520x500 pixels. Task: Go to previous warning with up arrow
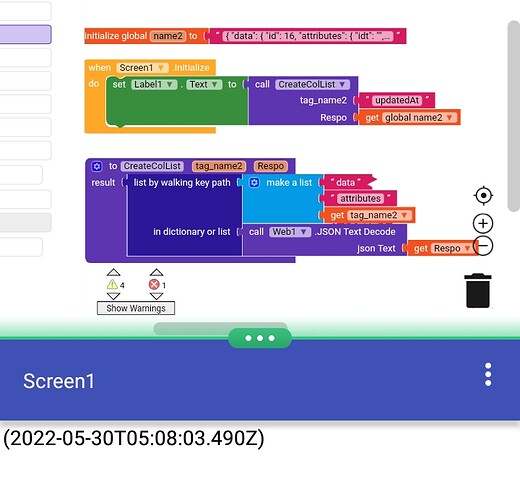[113, 272]
